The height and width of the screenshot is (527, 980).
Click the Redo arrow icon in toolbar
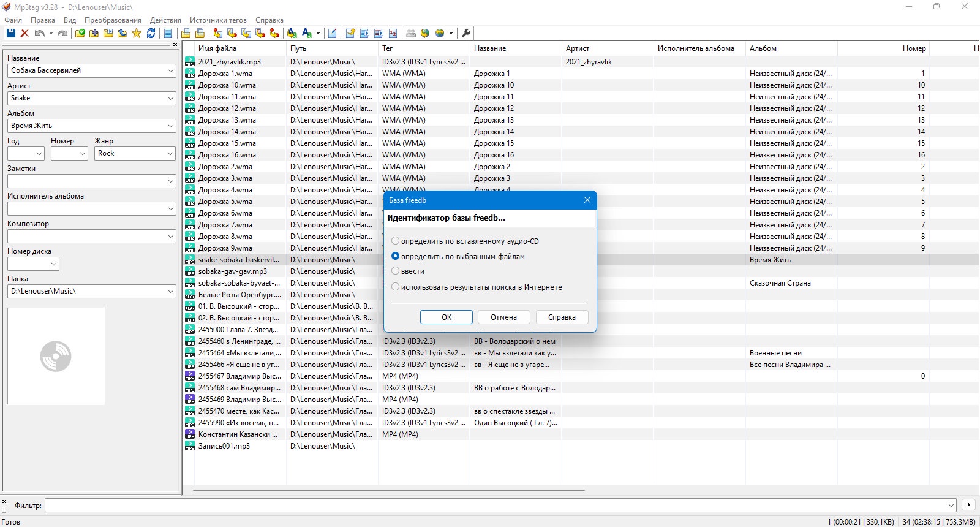[x=62, y=33]
